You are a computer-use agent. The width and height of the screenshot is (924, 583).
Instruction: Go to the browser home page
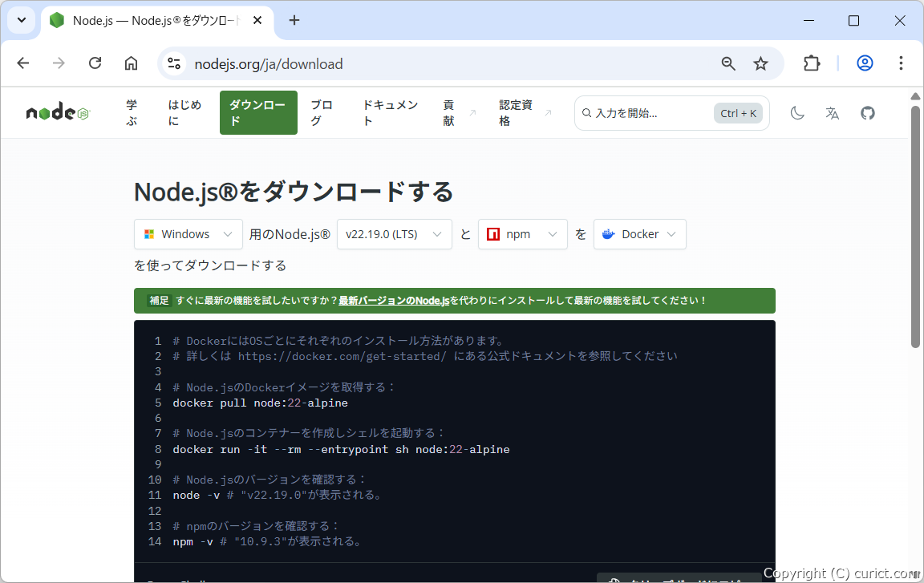(131, 63)
